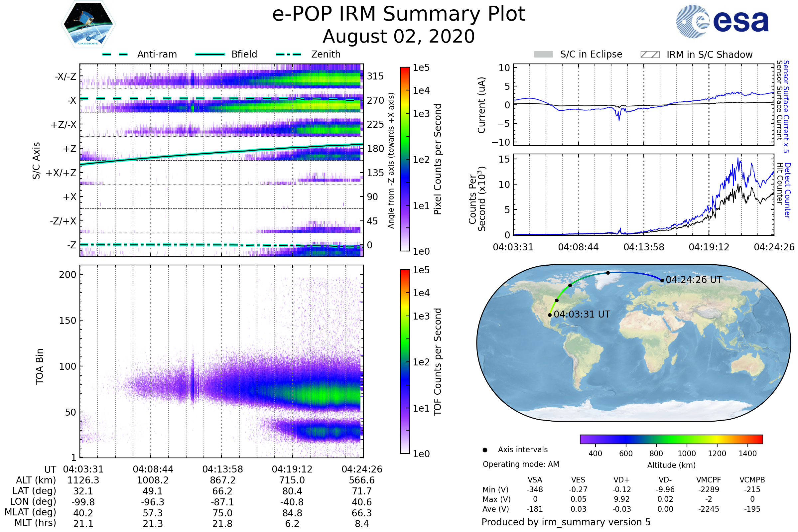Click the Sensor Surface Current x 5 label
The height and width of the screenshot is (532, 798).
[786, 106]
